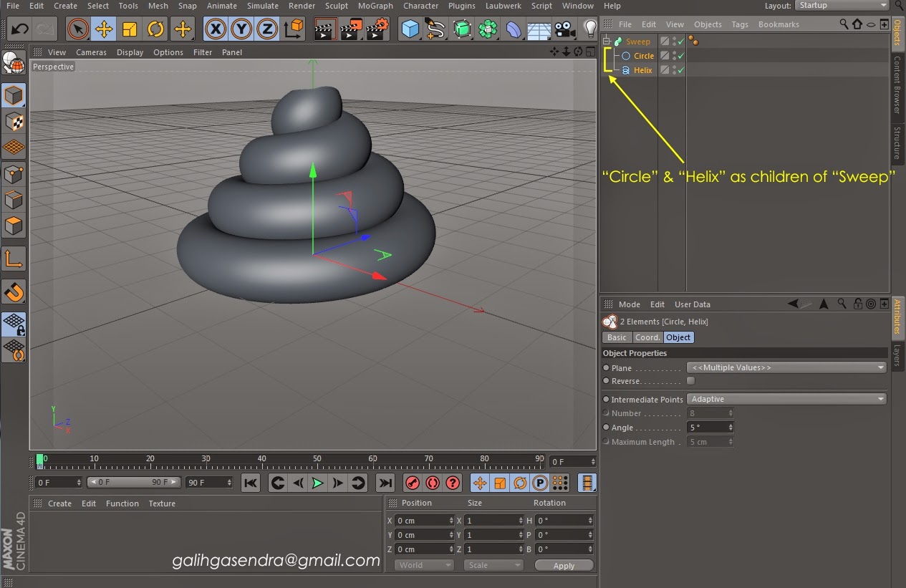Open the Sculpt menu
The height and width of the screenshot is (588, 906).
(x=336, y=6)
